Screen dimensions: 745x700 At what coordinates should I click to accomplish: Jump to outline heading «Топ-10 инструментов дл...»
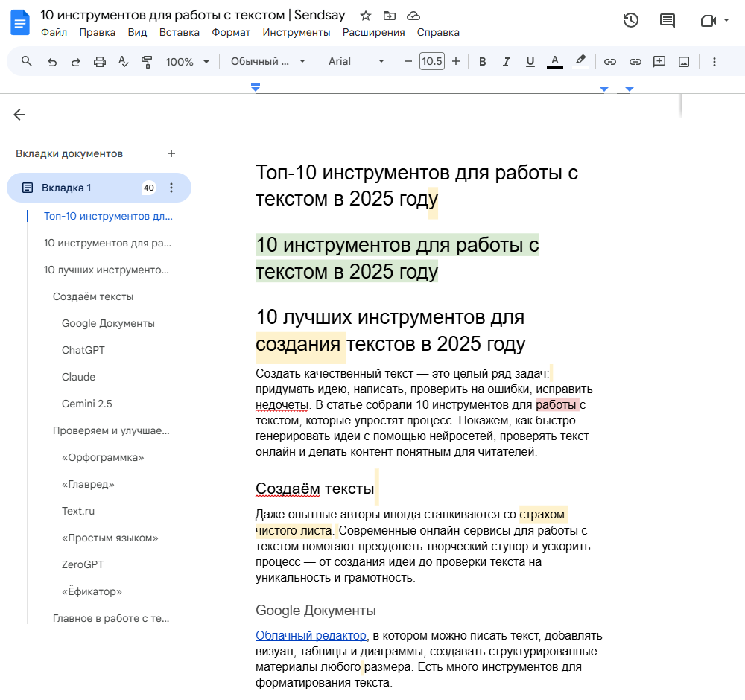click(x=108, y=216)
